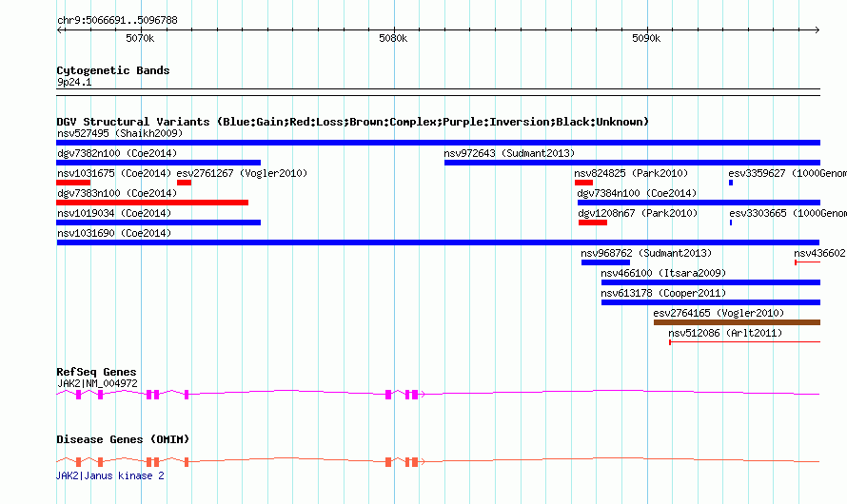Click the esv2764165 (Vogler2010) text label
Viewport: 847px width, 504px height.
click(719, 313)
